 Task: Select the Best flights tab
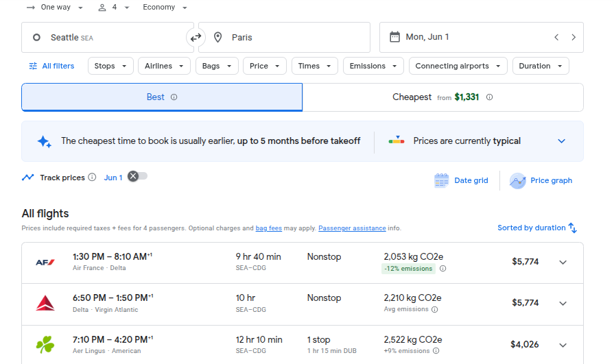click(161, 97)
